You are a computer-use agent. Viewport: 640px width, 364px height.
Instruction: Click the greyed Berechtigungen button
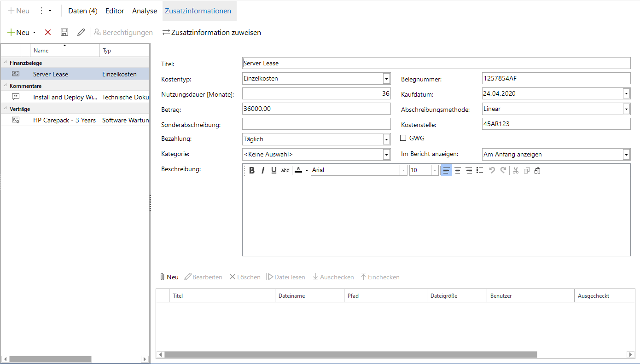click(x=123, y=33)
